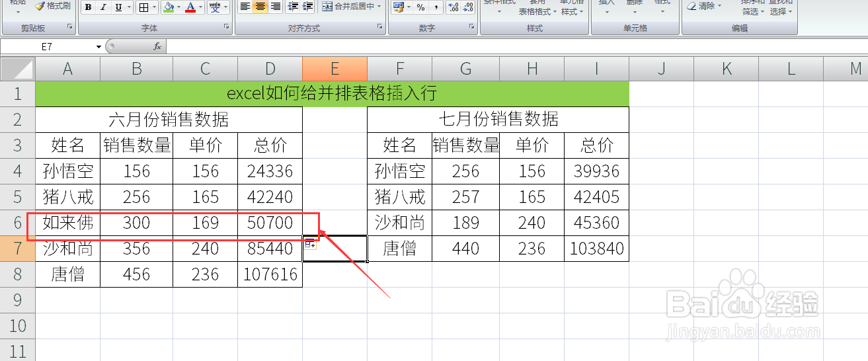Apply the fill color paint bucket
Viewport: 868px width, 361px height.
[x=169, y=7]
